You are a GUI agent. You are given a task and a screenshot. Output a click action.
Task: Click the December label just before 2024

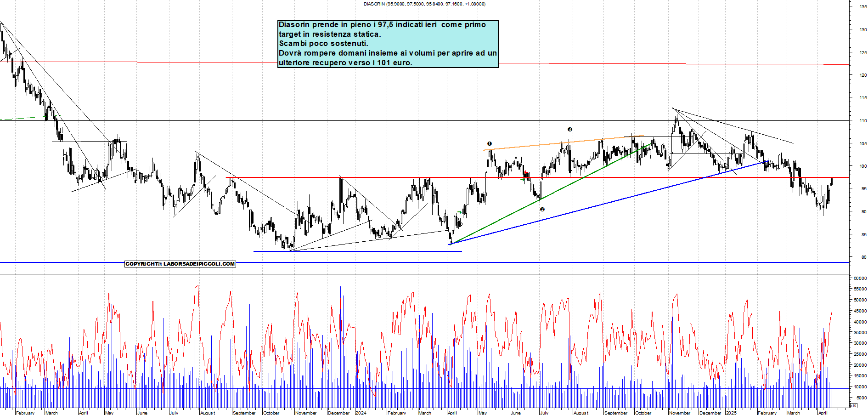click(339, 413)
